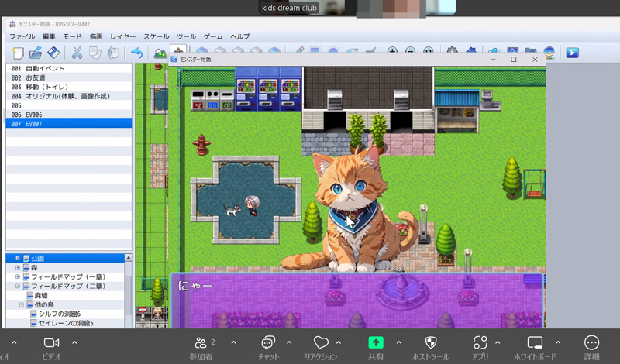The image size is (620, 364).
Task: Click the green Share screen button
Action: (x=376, y=342)
